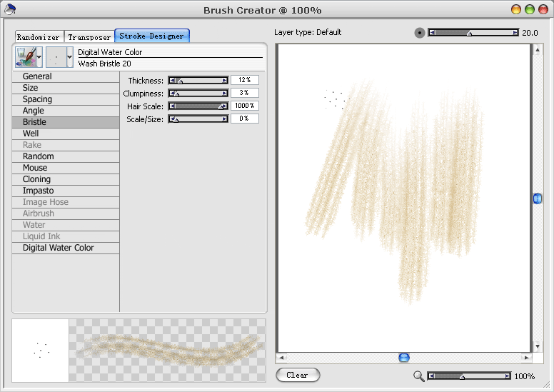
Task: Click the Scale/Size slider left arrow
Action: coord(172,119)
